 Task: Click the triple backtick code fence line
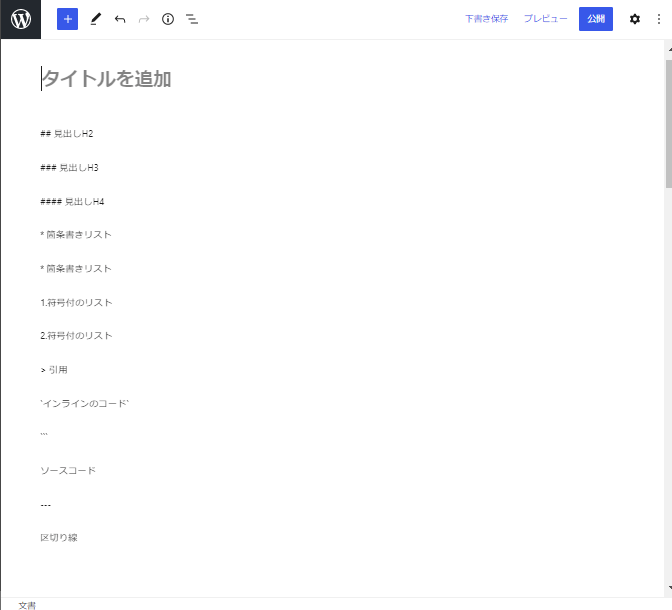(44, 435)
